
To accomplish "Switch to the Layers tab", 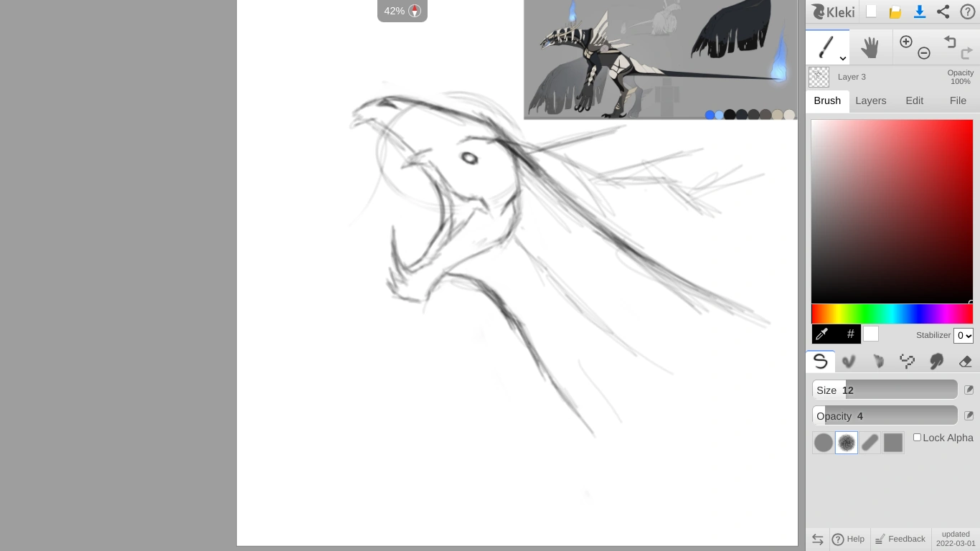I will pos(871,100).
